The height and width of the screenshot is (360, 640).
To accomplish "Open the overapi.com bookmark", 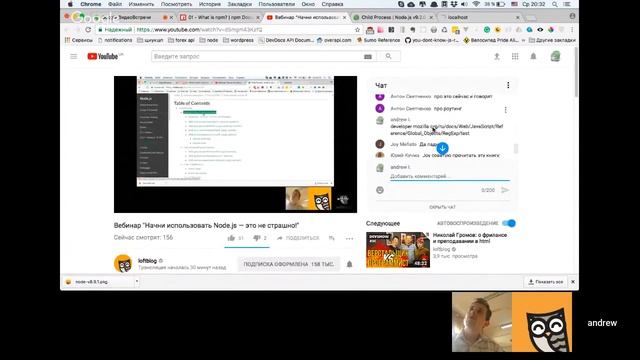I will click(334, 40).
